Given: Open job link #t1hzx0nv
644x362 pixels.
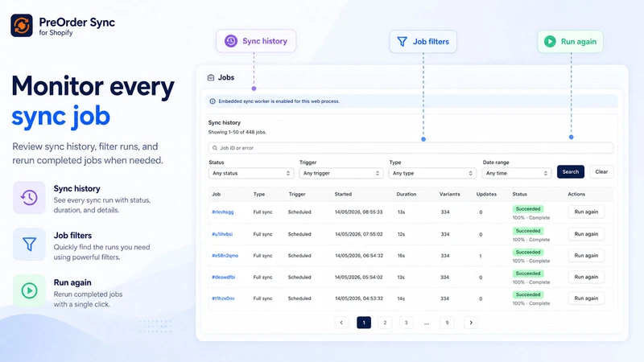Looking at the screenshot, I should click(223, 298).
